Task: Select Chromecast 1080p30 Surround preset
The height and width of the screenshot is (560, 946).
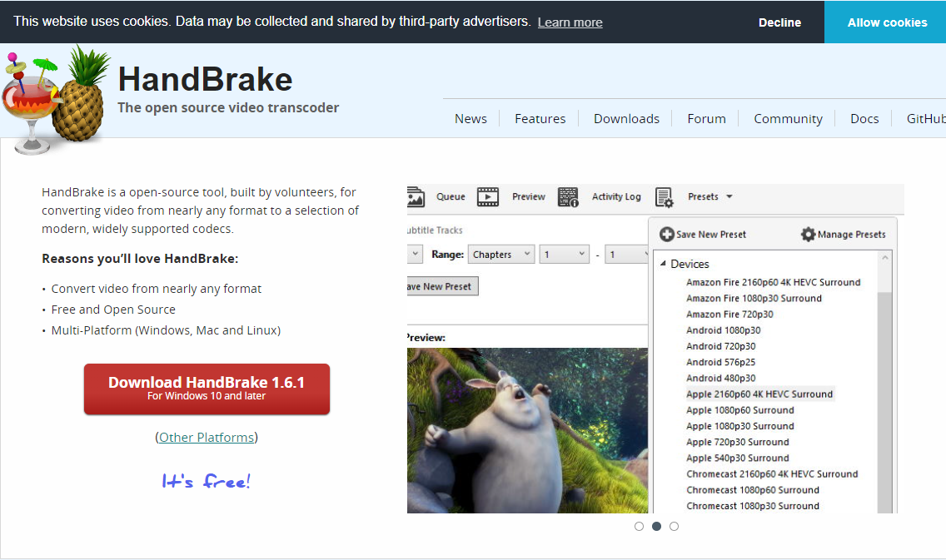Action: [752, 506]
